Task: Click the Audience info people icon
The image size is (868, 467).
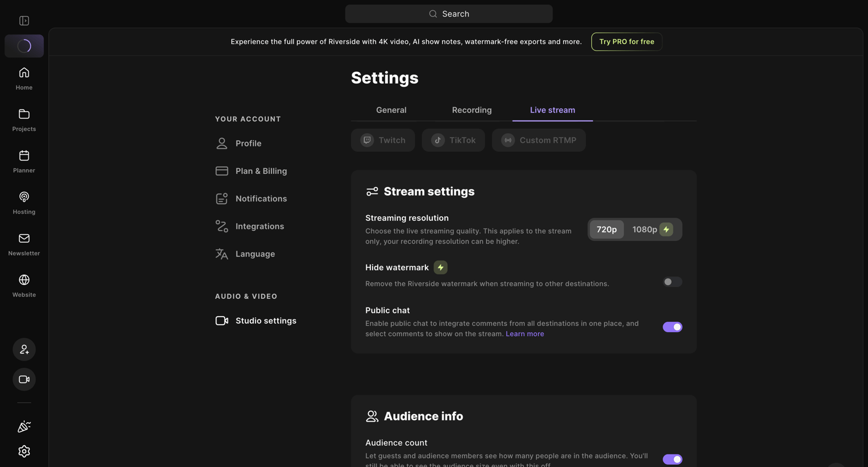Action: (372, 417)
